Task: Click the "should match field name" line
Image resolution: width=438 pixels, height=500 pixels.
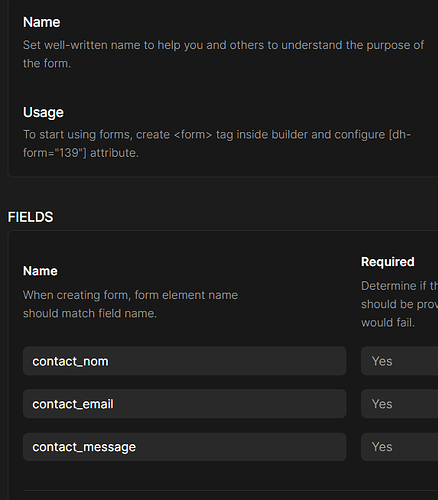Action: [x=90, y=313]
